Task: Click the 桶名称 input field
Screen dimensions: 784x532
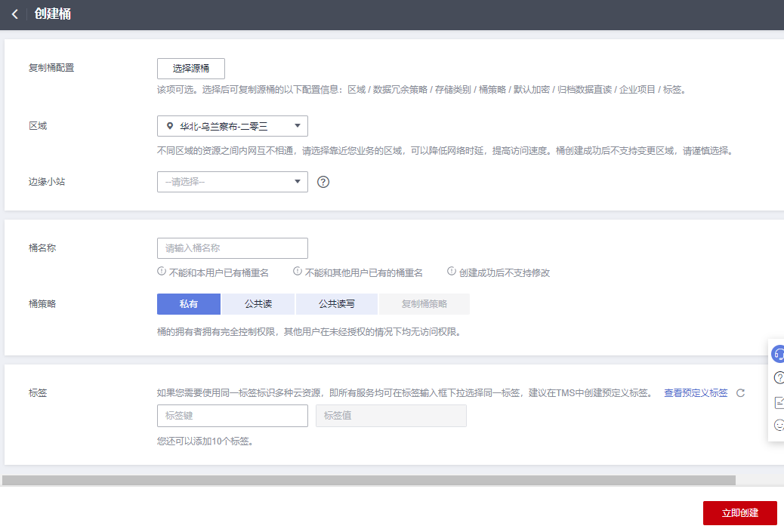Action: (x=232, y=248)
